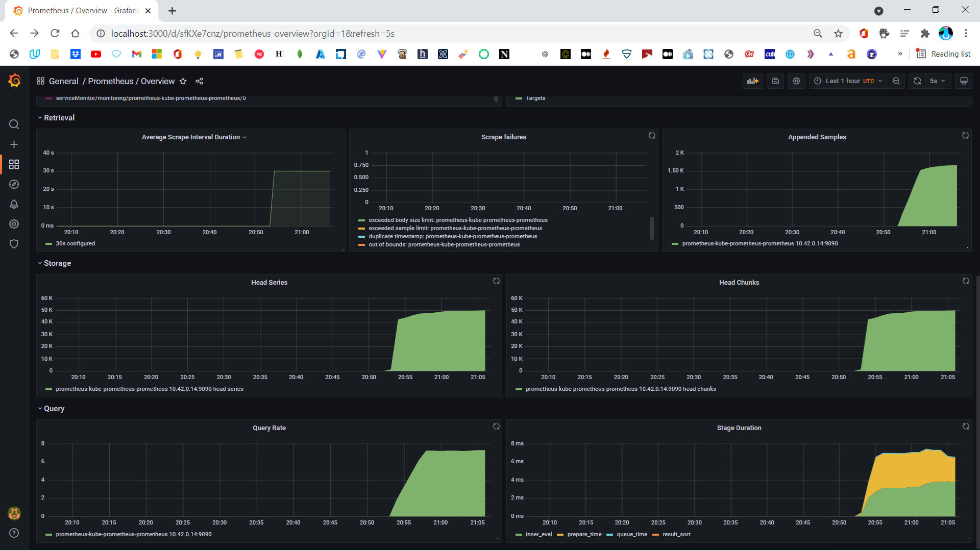Toggle the Targets legend entry
This screenshot has height=551, width=980.
pos(535,98)
